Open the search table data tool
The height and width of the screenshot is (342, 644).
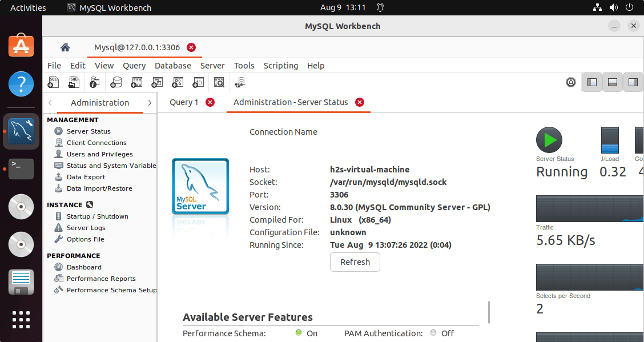tap(219, 82)
